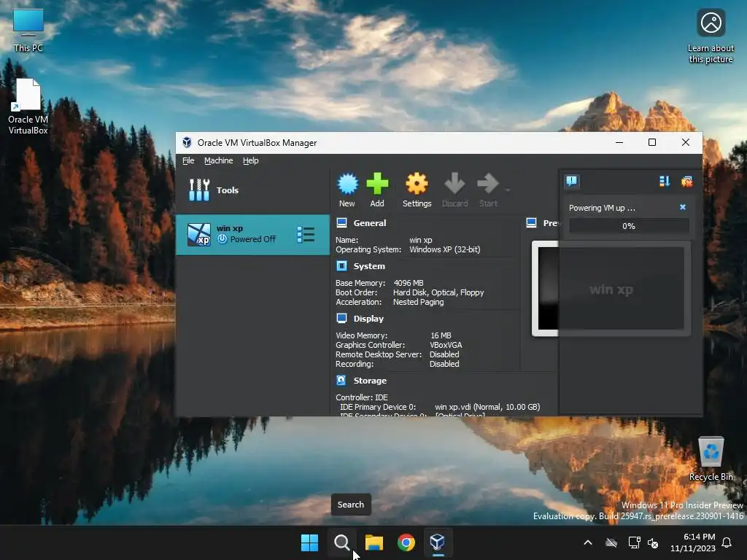Open the VM Settings gear
747x560 pixels.
(417, 184)
